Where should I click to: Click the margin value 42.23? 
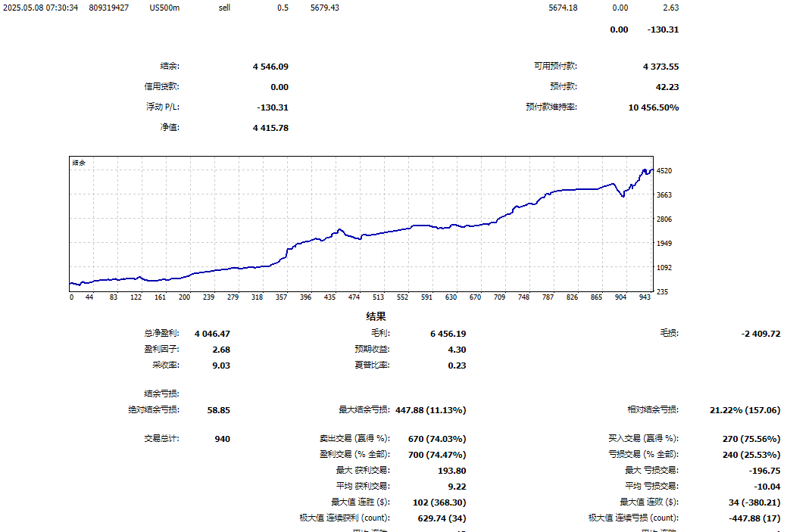point(667,87)
